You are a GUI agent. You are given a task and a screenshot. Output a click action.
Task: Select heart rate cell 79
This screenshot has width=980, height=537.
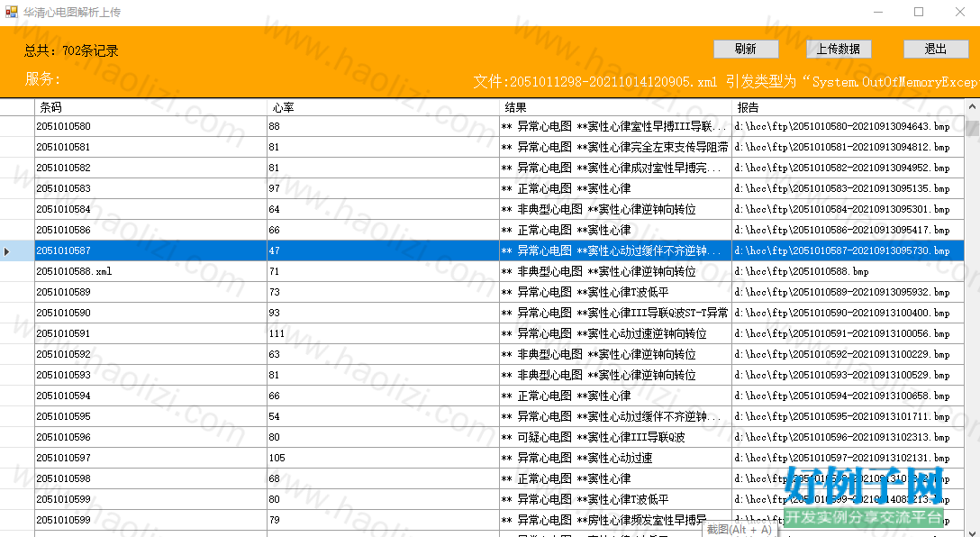point(383,520)
